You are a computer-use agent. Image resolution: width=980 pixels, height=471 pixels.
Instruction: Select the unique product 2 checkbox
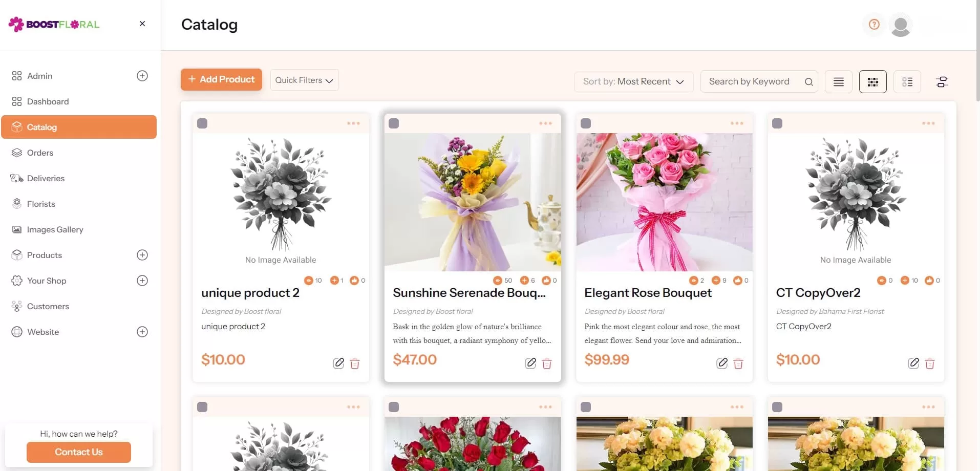point(202,123)
